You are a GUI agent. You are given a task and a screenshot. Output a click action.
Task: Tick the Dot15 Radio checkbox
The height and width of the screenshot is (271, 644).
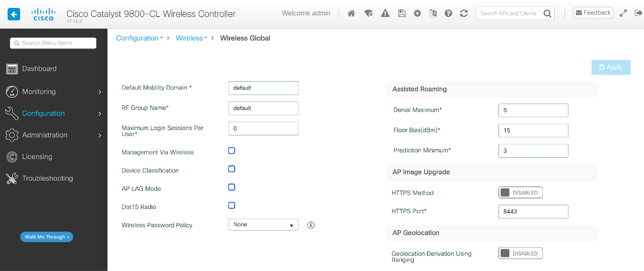click(232, 205)
